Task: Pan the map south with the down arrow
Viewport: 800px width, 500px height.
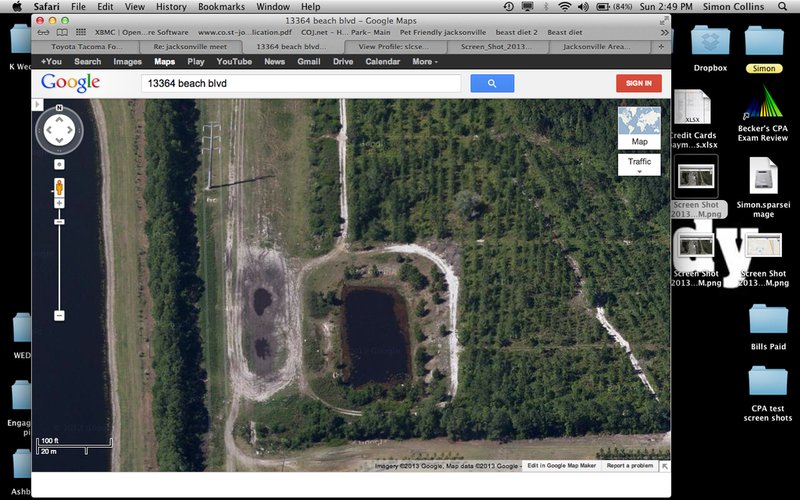Action: pyautogui.click(x=59, y=140)
